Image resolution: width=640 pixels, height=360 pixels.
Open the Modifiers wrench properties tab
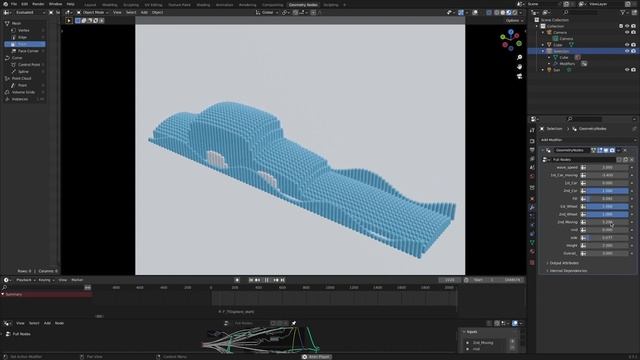pyautogui.click(x=532, y=207)
